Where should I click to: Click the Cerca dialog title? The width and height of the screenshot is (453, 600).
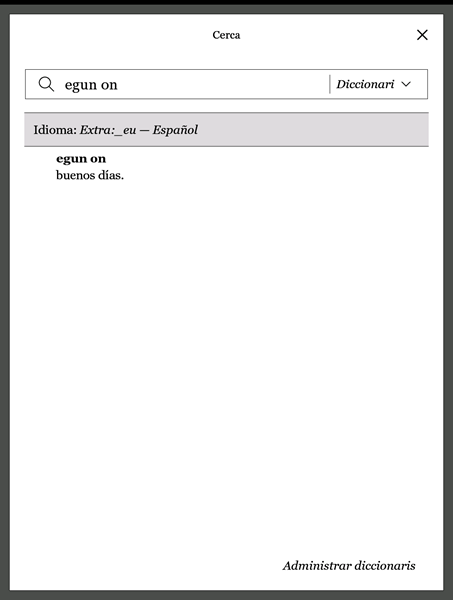pos(226,35)
